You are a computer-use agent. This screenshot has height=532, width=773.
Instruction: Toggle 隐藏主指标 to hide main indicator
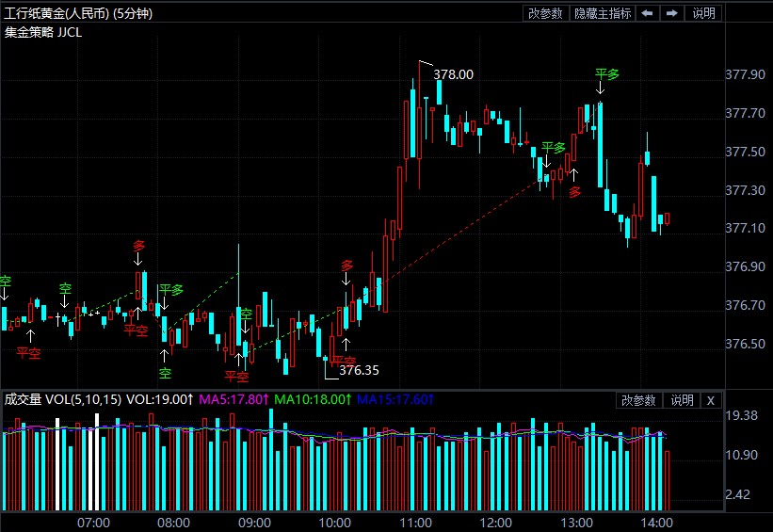tap(603, 13)
